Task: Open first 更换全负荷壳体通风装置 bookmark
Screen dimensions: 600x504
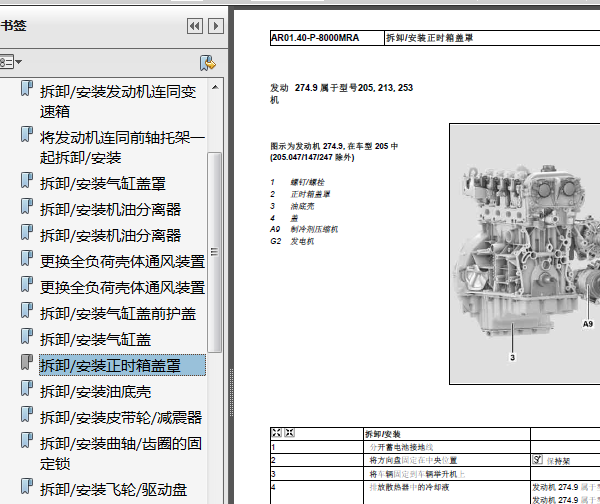Action: tap(122, 262)
